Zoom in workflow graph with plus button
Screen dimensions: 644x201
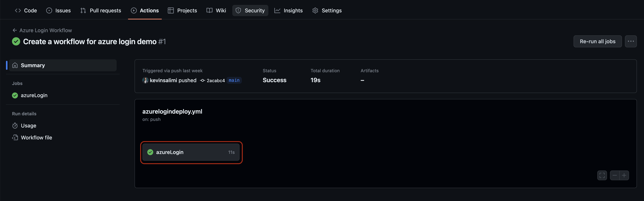(x=624, y=176)
